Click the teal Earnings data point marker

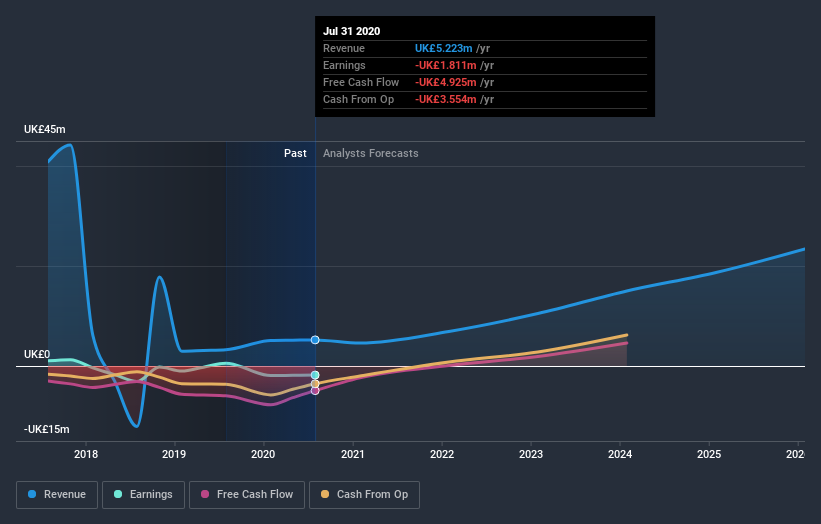point(315,375)
